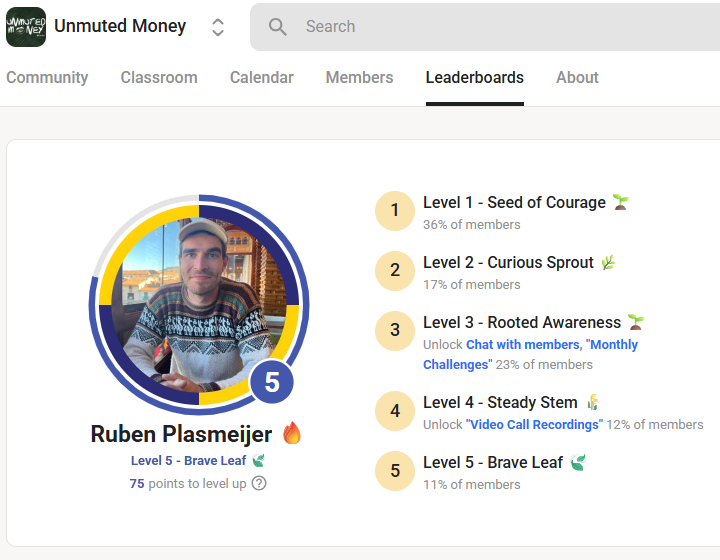
Task: Open the About tab
Action: tap(577, 78)
